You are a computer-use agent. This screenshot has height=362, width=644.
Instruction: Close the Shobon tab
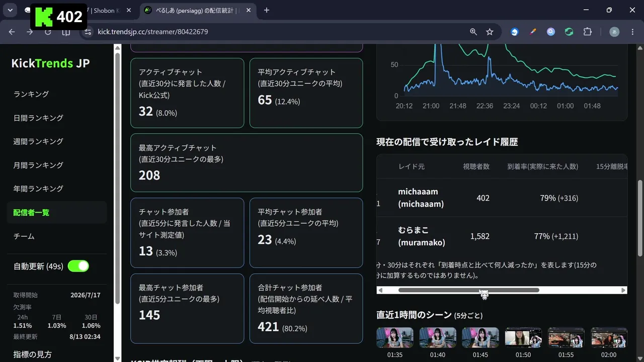click(129, 10)
